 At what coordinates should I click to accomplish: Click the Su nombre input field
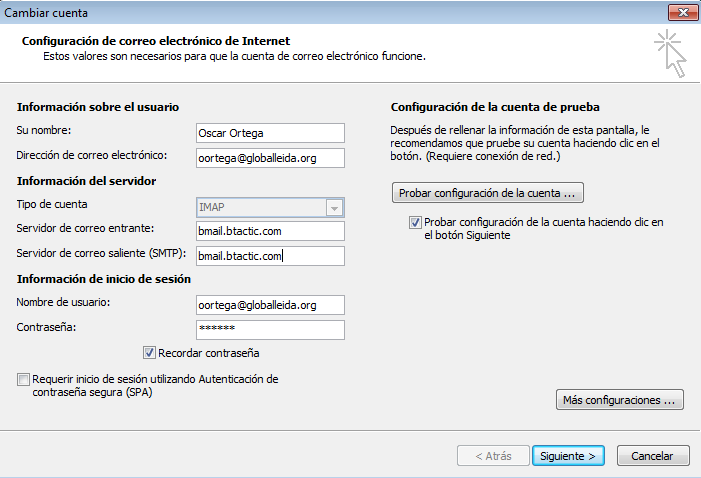tap(270, 133)
